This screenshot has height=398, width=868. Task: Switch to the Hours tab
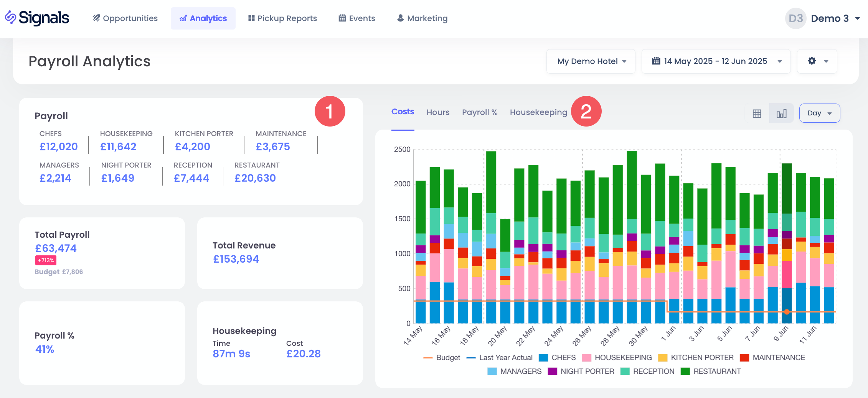(x=438, y=112)
